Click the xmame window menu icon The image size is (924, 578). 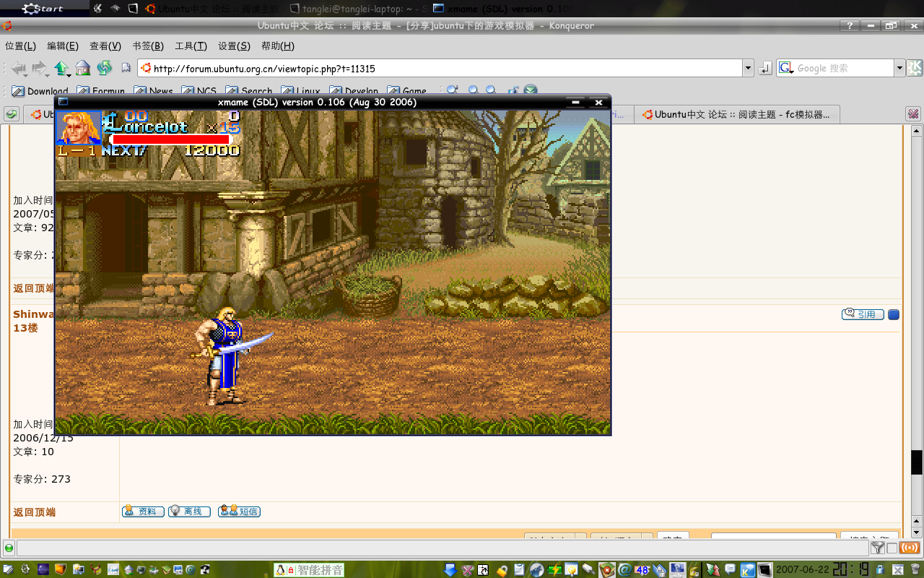point(63,102)
